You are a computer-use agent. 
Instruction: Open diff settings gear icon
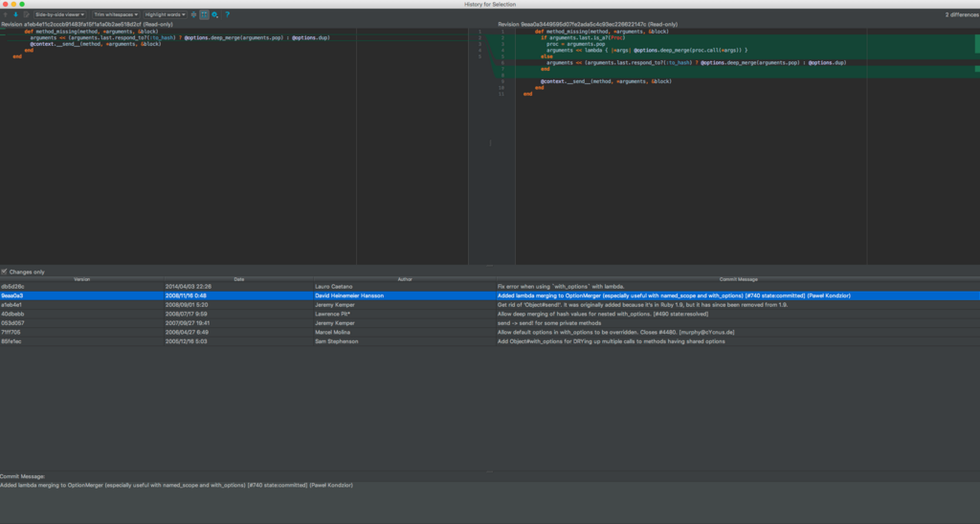click(x=215, y=14)
